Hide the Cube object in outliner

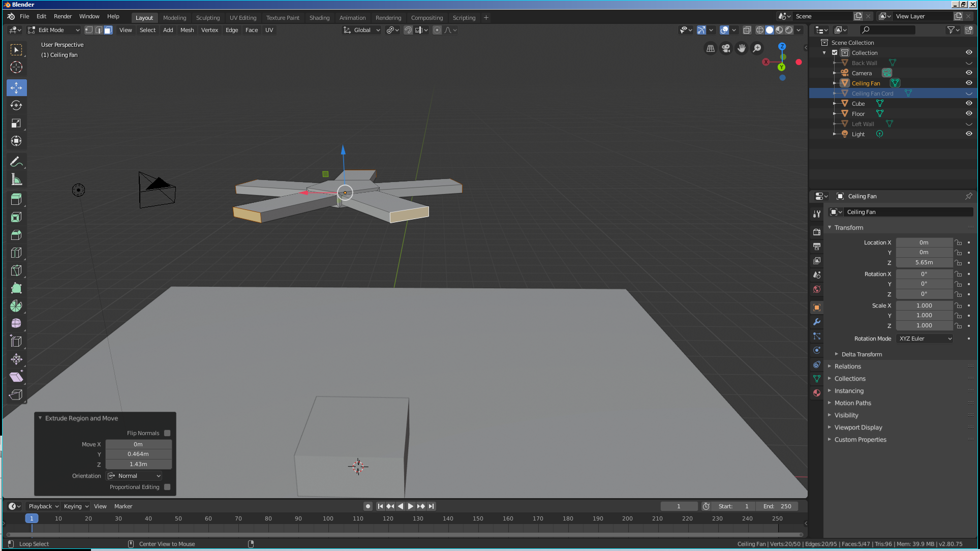point(969,103)
